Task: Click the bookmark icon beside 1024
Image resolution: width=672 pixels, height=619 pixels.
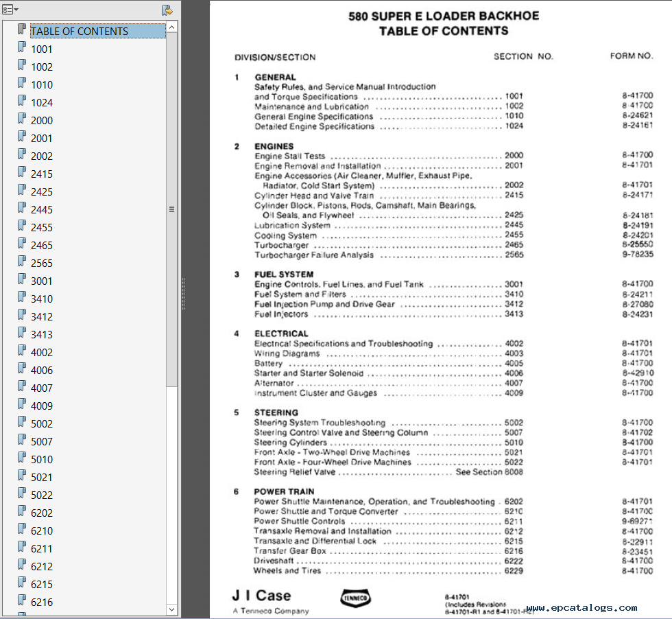Action: tap(22, 100)
